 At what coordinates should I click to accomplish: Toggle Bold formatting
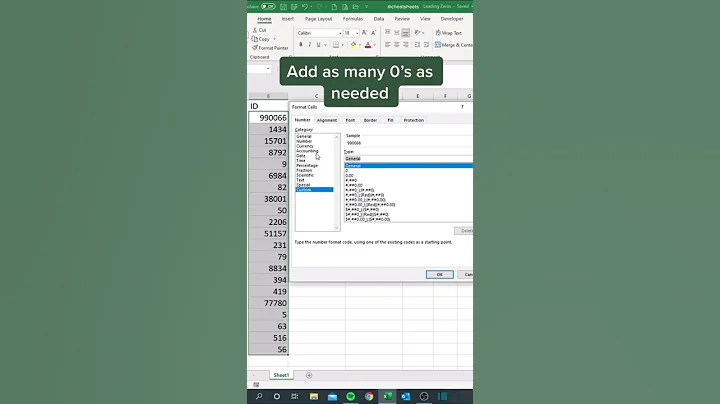tap(301, 45)
